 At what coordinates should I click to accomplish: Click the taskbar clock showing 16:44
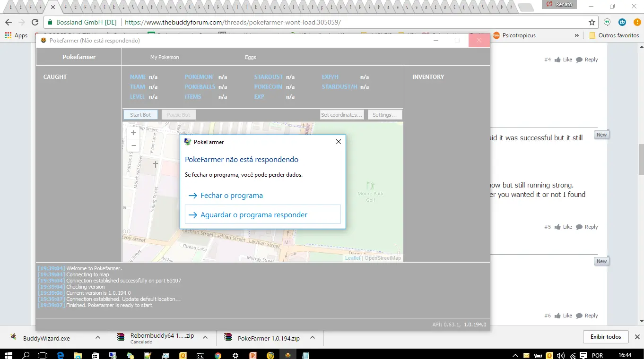pos(625,355)
